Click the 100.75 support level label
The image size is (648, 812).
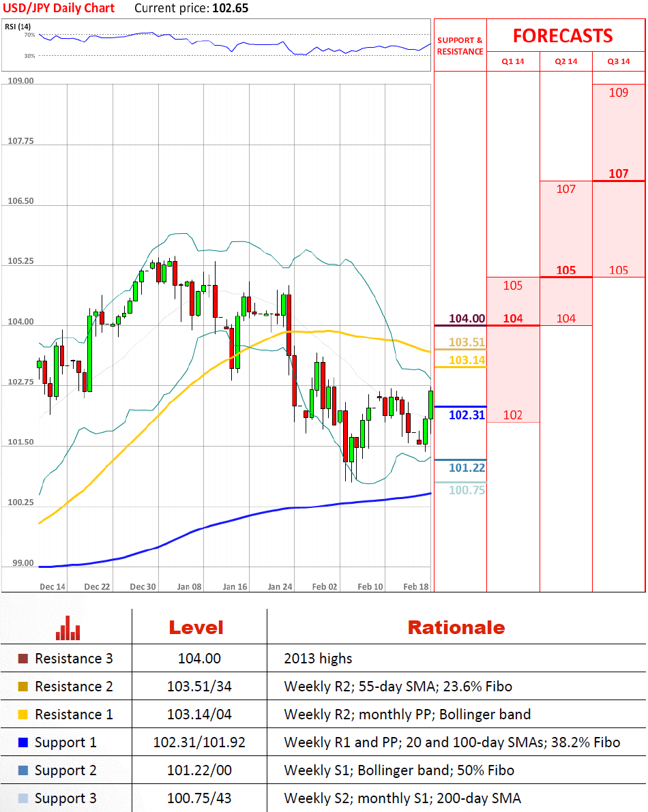(467, 490)
